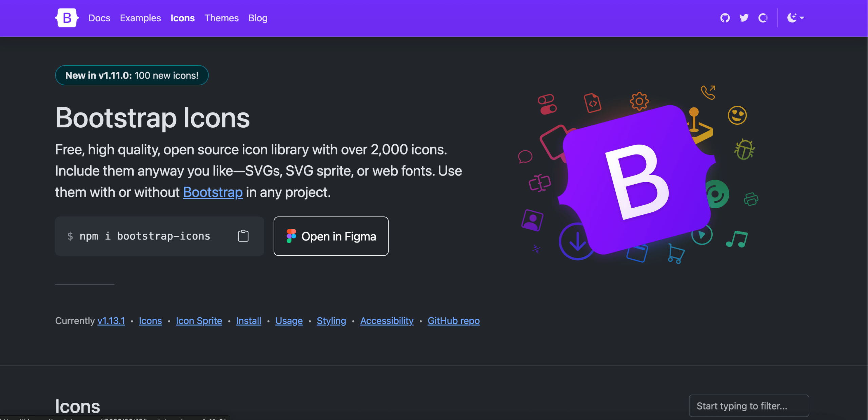The height and width of the screenshot is (420, 868).
Task: Click the New in v1.11.0 badge
Action: coord(132,75)
